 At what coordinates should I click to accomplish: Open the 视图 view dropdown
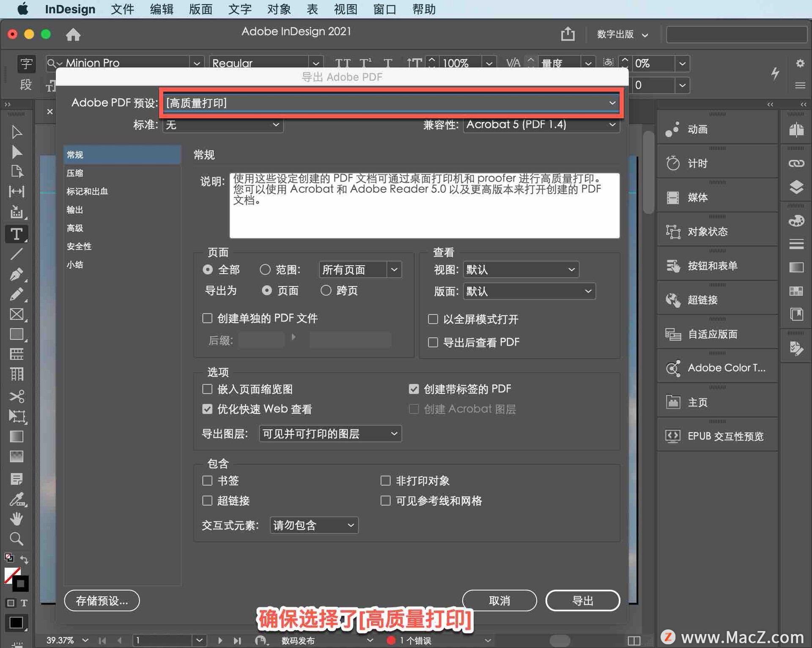521,269
